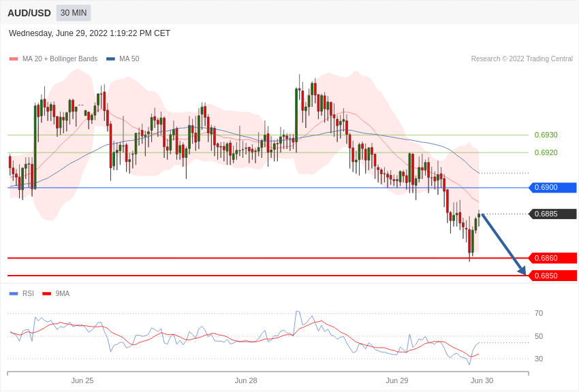Click the blue MA 50 legend swatch

pos(110,59)
